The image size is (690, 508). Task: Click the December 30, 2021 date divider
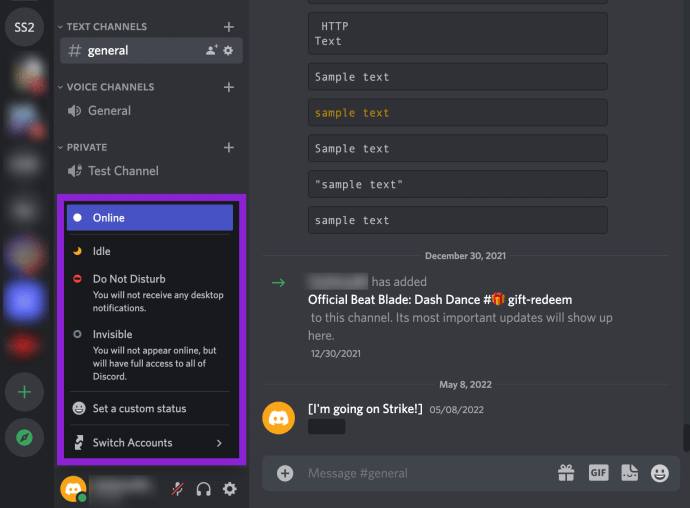tap(465, 256)
